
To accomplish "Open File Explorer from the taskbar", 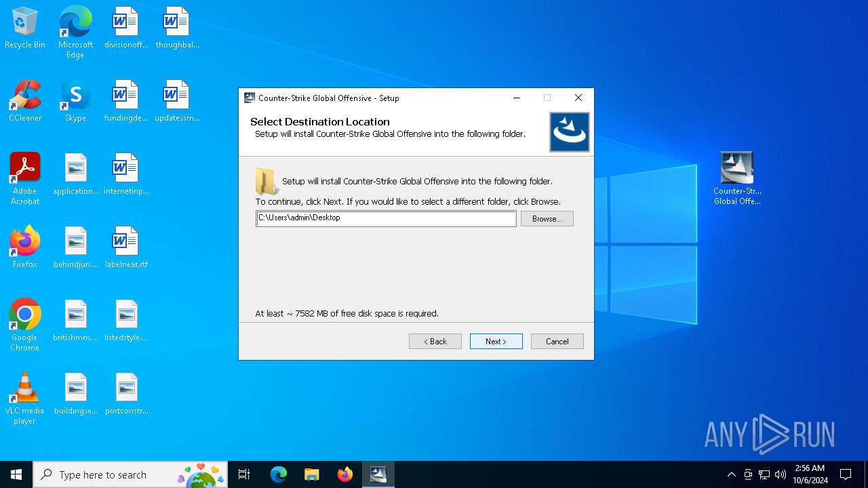I will [312, 474].
